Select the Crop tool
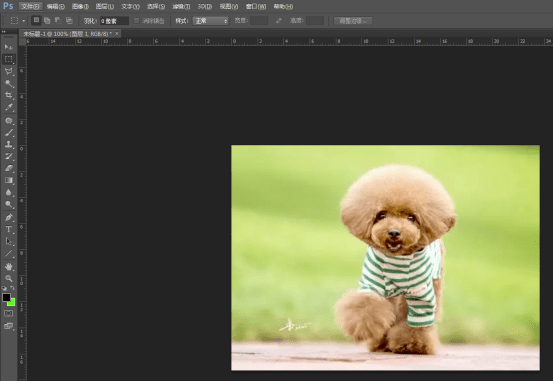553x382 pixels. point(8,95)
